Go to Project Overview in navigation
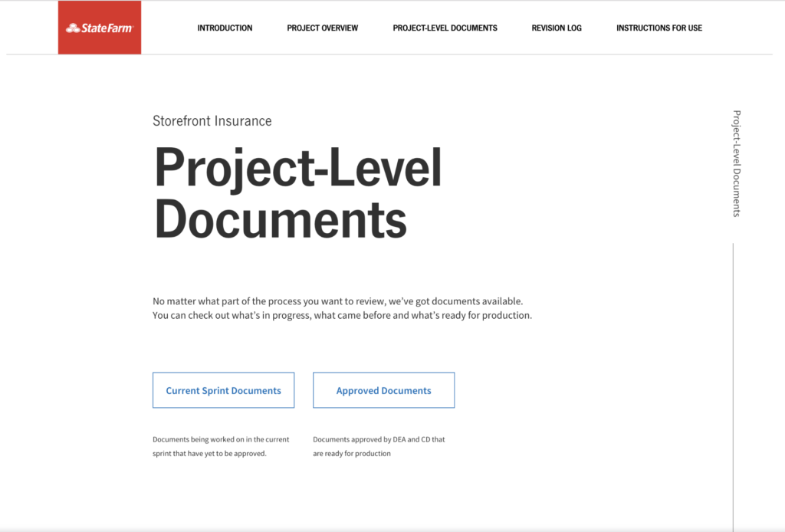The height and width of the screenshot is (532, 785). pyautogui.click(x=322, y=28)
